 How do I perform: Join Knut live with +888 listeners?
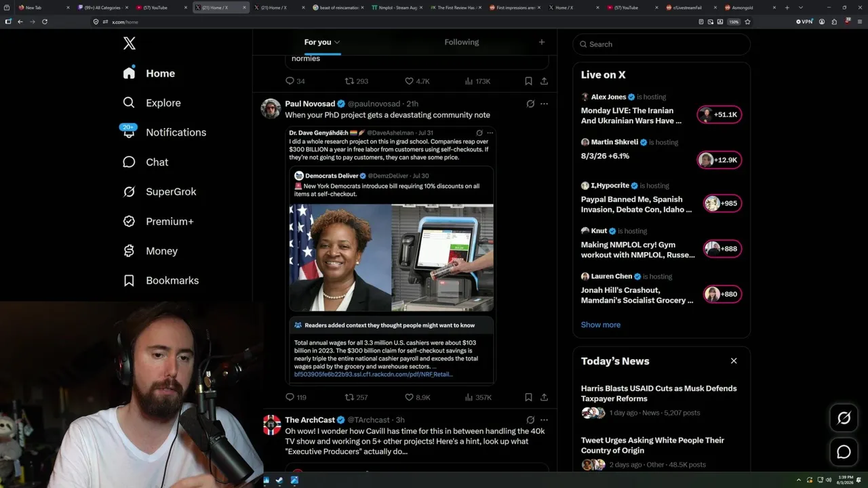722,249
